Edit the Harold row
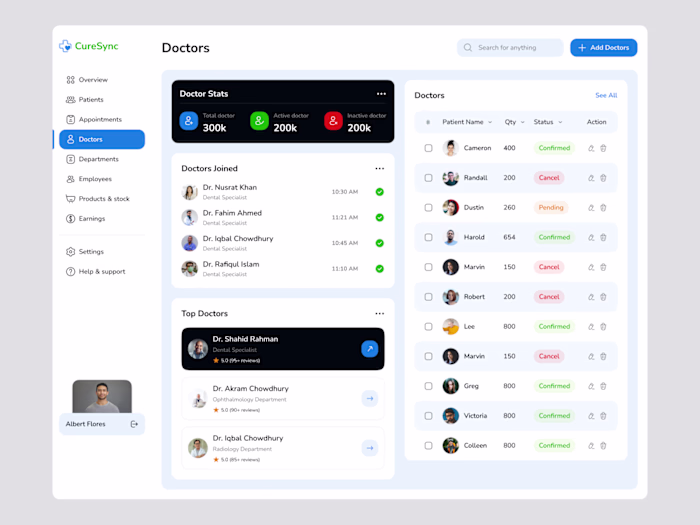The height and width of the screenshot is (525, 700). point(591,238)
